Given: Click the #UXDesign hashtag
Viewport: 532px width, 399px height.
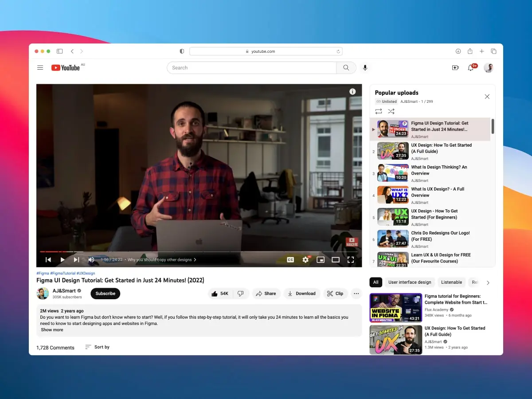Looking at the screenshot, I should point(86,273).
